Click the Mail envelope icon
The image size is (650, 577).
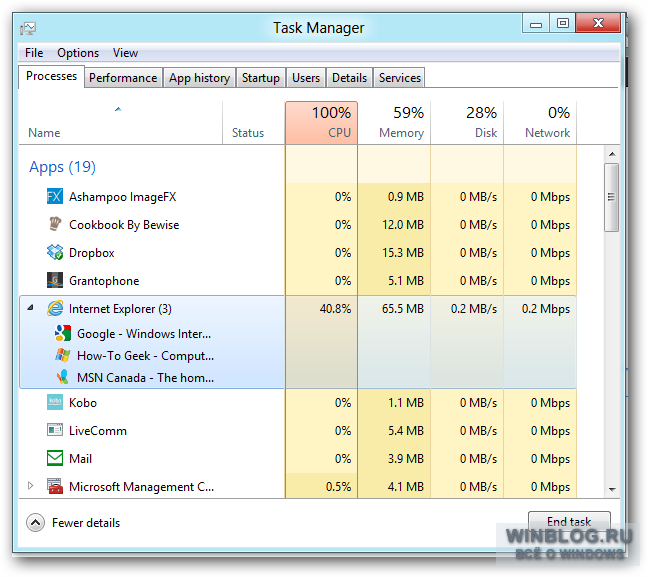coord(55,458)
